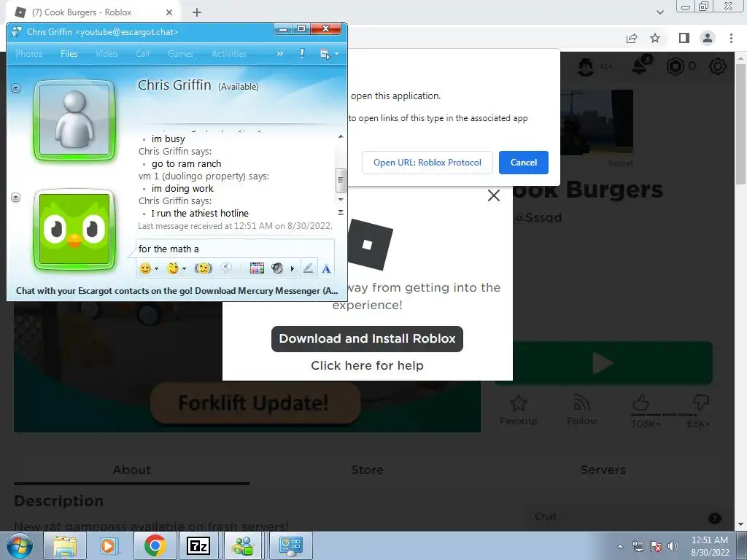
Task: Click Download and Install Roblox button
Action: [368, 338]
